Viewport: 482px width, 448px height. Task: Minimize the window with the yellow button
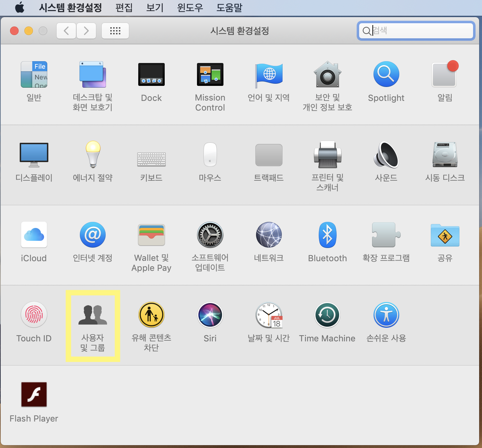click(29, 31)
